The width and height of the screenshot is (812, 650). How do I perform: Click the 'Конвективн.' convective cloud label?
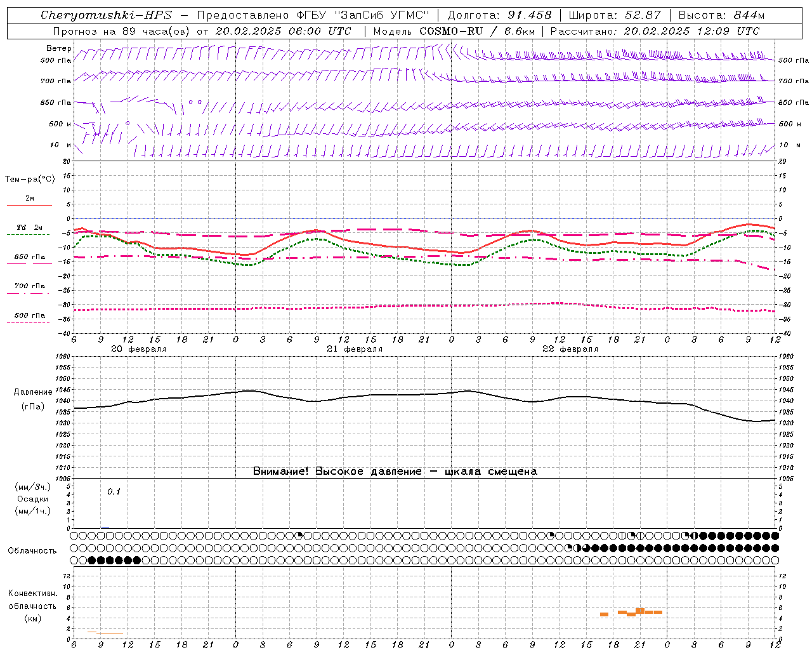32,593
